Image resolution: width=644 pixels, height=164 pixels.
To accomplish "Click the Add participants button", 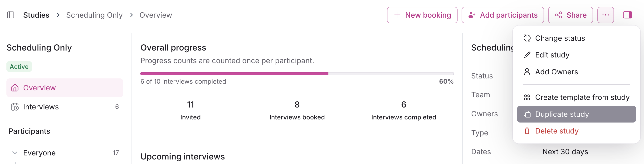I will coord(503,15).
